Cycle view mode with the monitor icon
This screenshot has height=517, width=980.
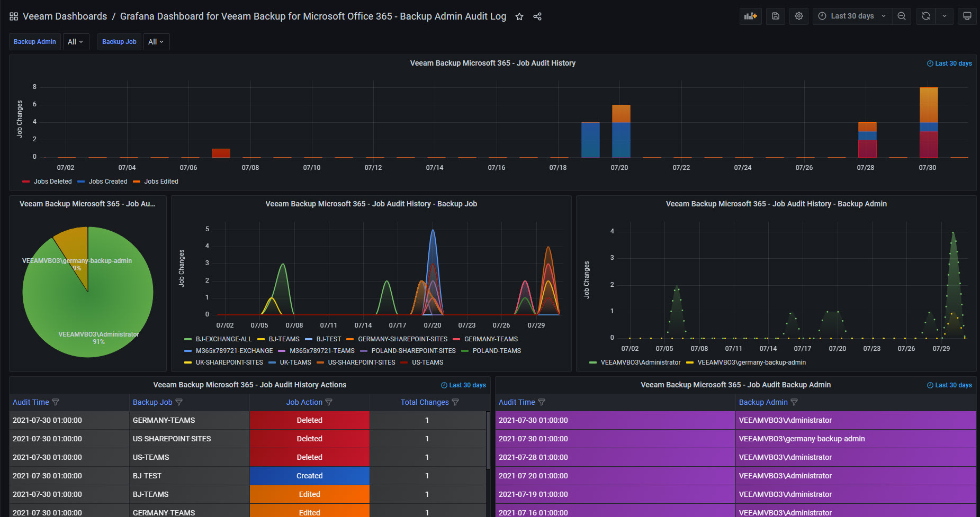coord(967,16)
